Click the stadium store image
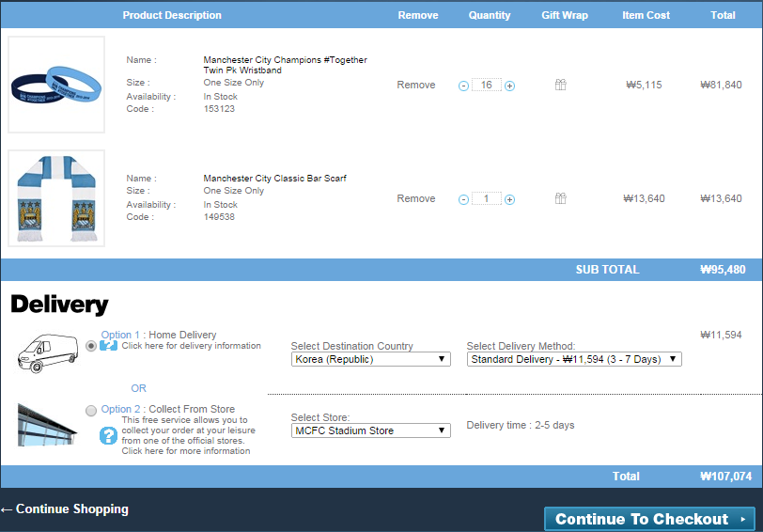The image size is (763, 532). click(47, 425)
